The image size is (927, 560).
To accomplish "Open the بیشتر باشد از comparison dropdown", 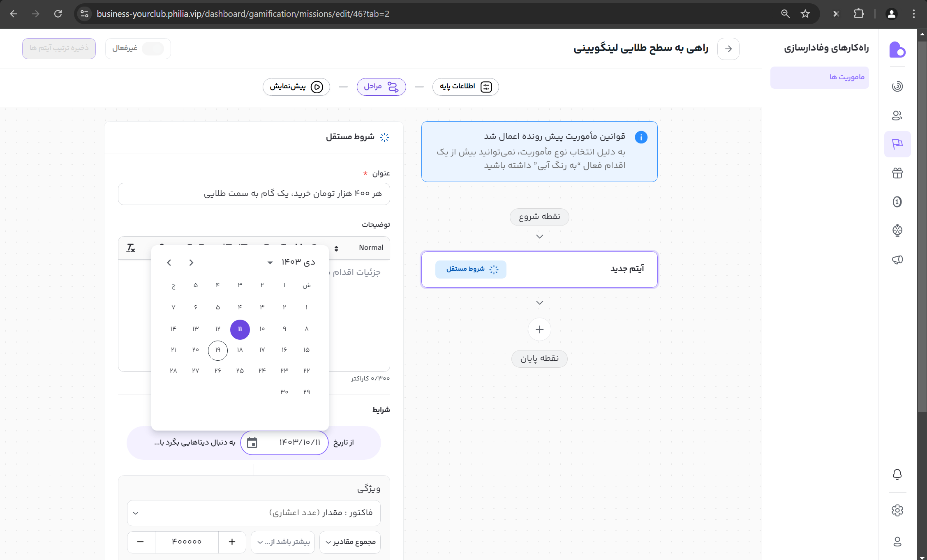I will [283, 542].
